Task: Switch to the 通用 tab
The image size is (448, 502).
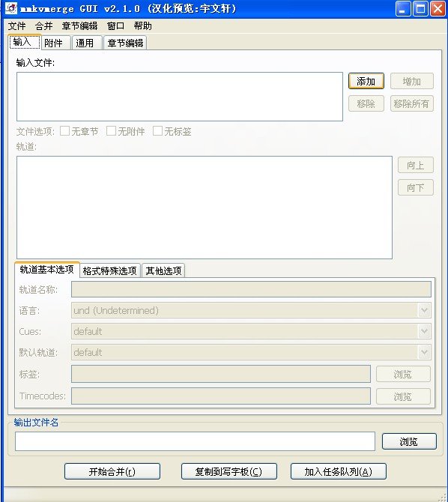Action: click(87, 43)
